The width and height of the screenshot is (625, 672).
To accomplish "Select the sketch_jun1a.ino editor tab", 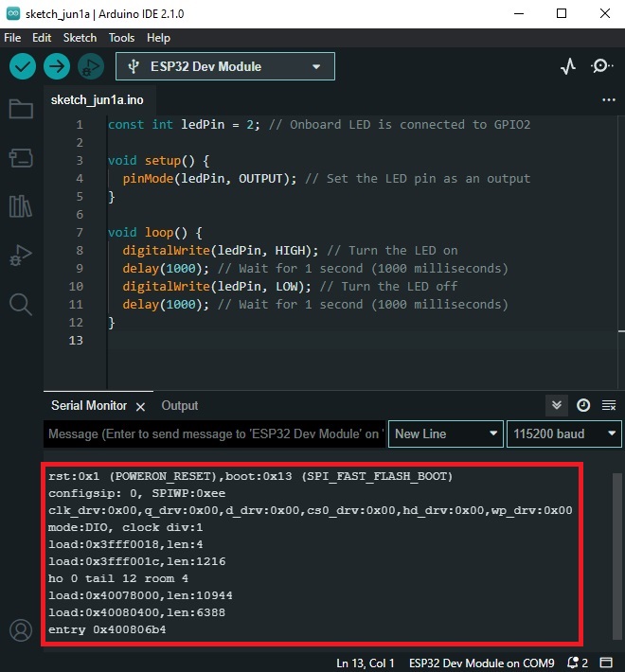I will (98, 100).
